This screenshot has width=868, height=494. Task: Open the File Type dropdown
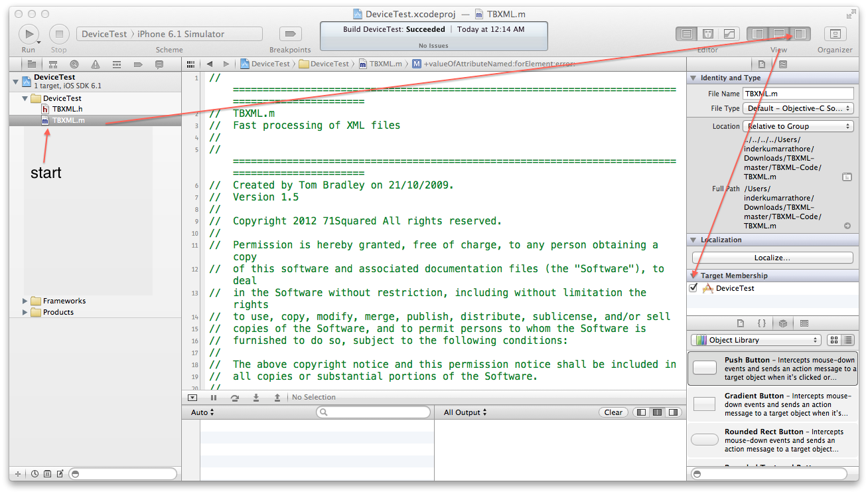click(x=798, y=108)
